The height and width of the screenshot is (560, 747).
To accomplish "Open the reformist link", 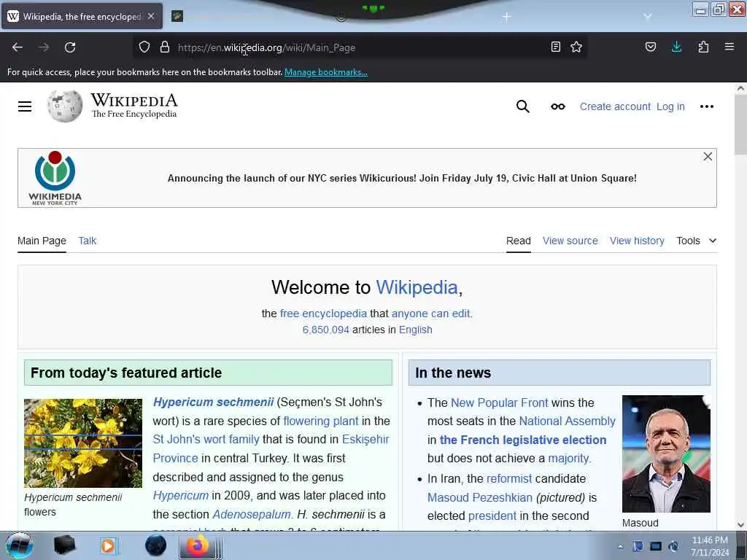I will pyautogui.click(x=508, y=478).
